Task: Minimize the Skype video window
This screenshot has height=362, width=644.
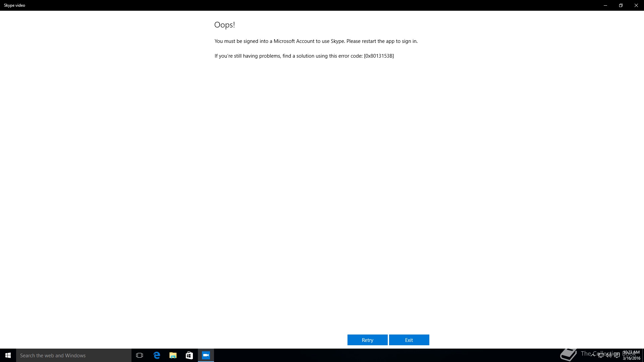Action: point(605,5)
